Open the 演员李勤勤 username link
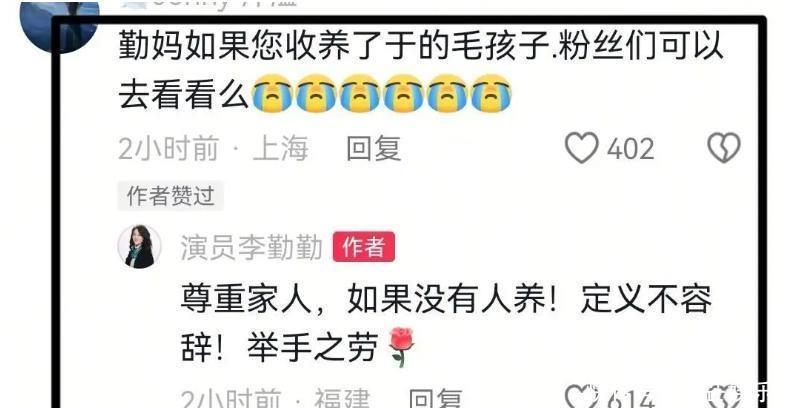Viewport: 805px width, 408px height. [x=252, y=247]
